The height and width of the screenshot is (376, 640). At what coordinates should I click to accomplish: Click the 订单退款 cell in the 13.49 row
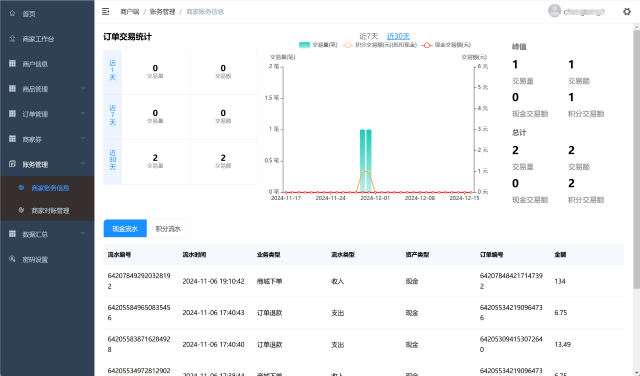pos(269,344)
